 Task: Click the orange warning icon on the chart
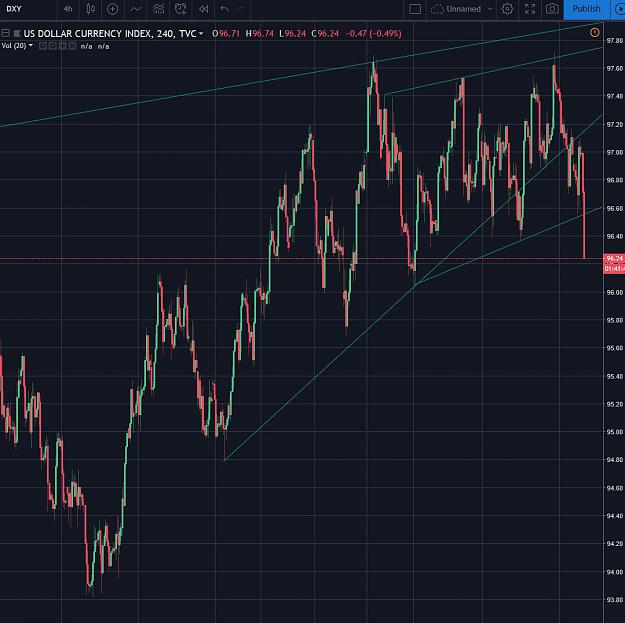[594, 32]
